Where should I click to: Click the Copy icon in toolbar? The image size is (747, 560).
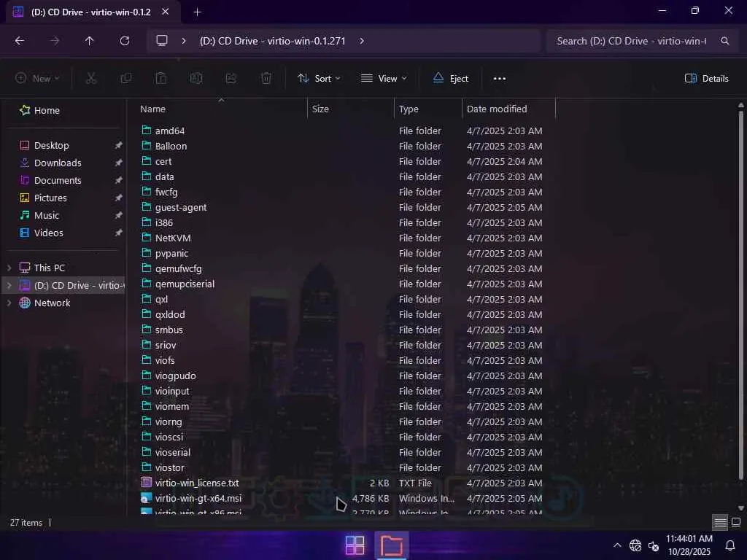[126, 78]
